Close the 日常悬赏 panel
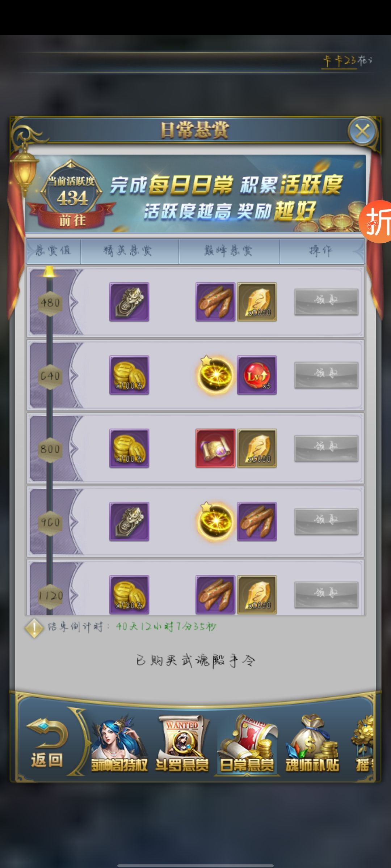 [362, 131]
